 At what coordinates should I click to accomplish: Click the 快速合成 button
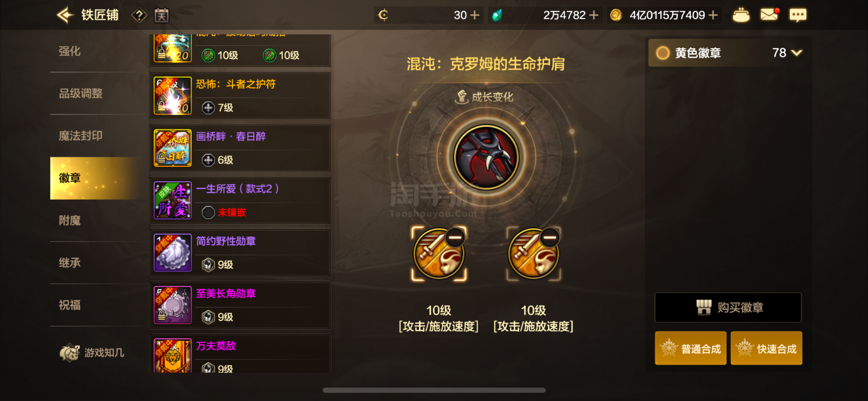pyautogui.click(x=766, y=348)
